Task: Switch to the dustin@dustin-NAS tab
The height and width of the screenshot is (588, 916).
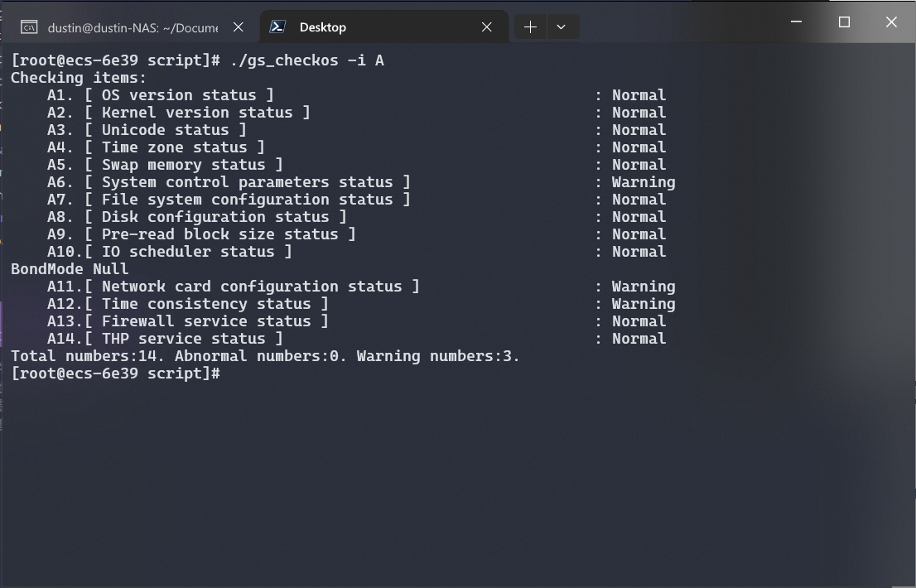Action: click(x=133, y=27)
